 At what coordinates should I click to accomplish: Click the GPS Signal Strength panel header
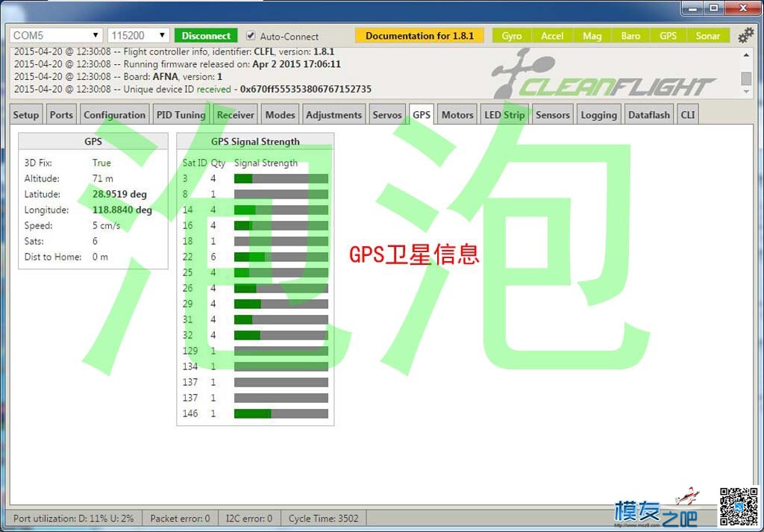255,141
